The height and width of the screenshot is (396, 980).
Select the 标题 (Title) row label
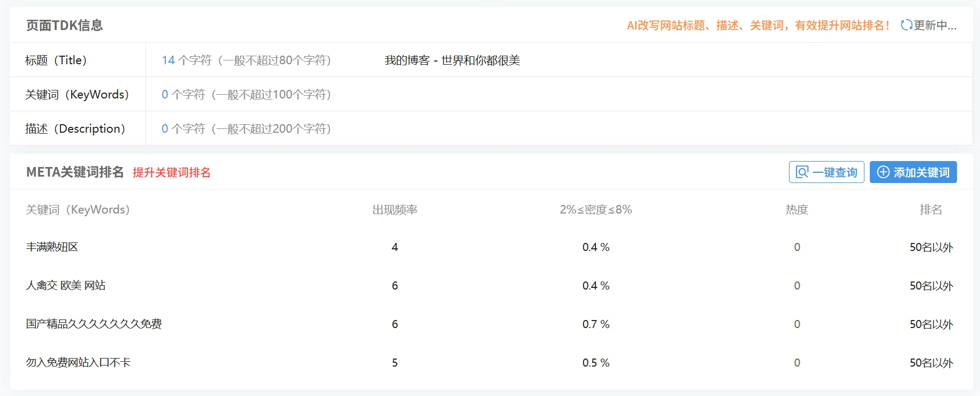point(56,60)
